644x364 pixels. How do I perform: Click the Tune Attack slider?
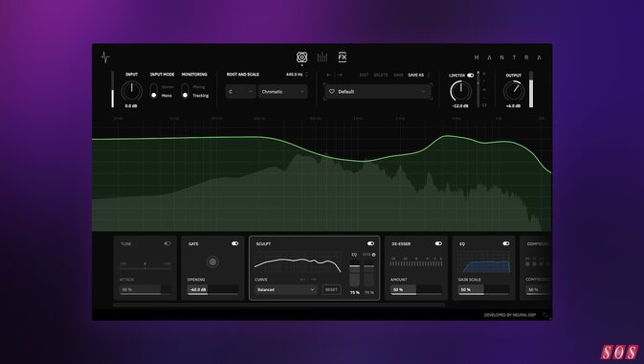point(145,289)
